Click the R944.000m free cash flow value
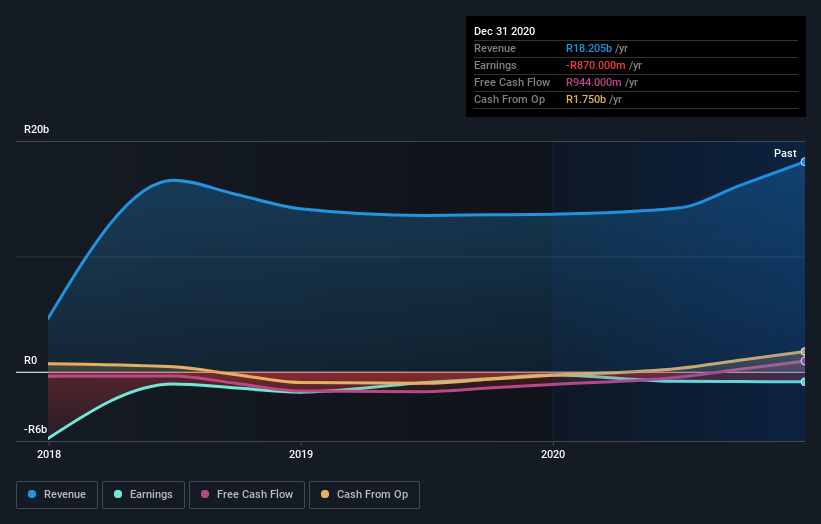This screenshot has width=821, height=524. click(593, 82)
